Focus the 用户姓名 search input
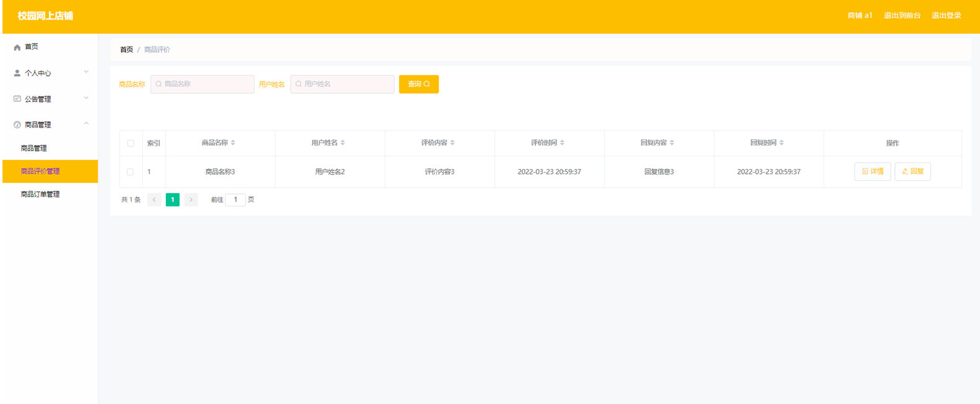The width and height of the screenshot is (980, 404). click(x=342, y=84)
